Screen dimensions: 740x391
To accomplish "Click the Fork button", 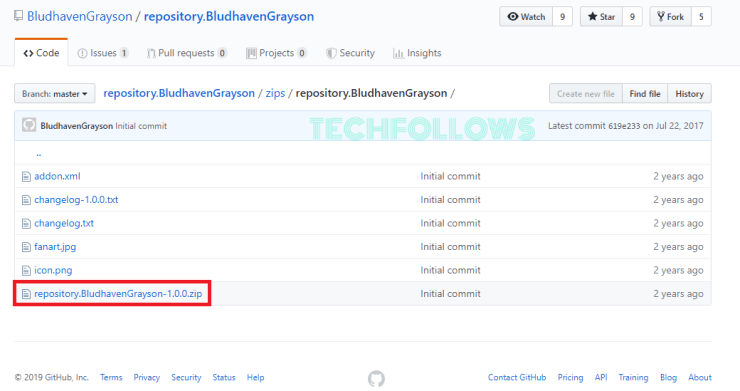I will (x=671, y=17).
